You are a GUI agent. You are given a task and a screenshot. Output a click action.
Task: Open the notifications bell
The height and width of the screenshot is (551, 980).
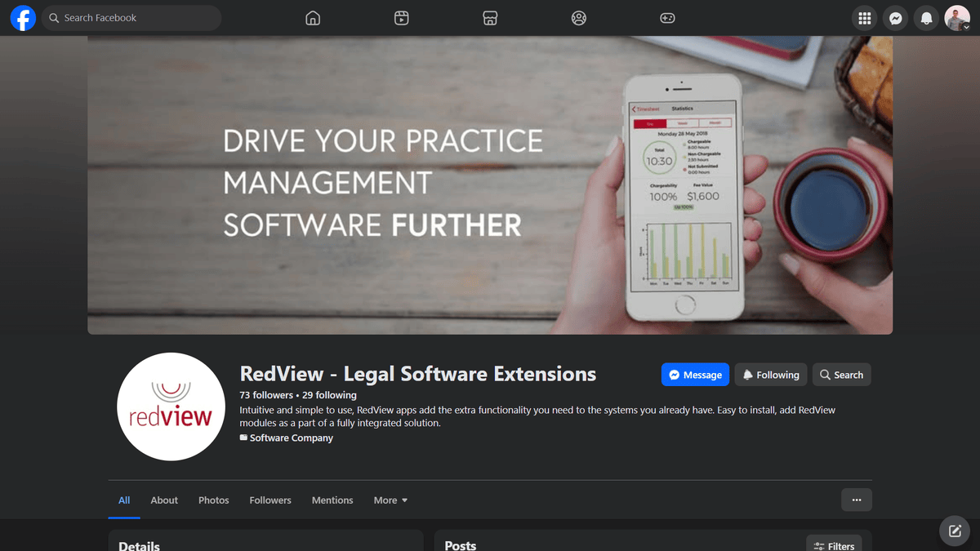[x=926, y=18]
